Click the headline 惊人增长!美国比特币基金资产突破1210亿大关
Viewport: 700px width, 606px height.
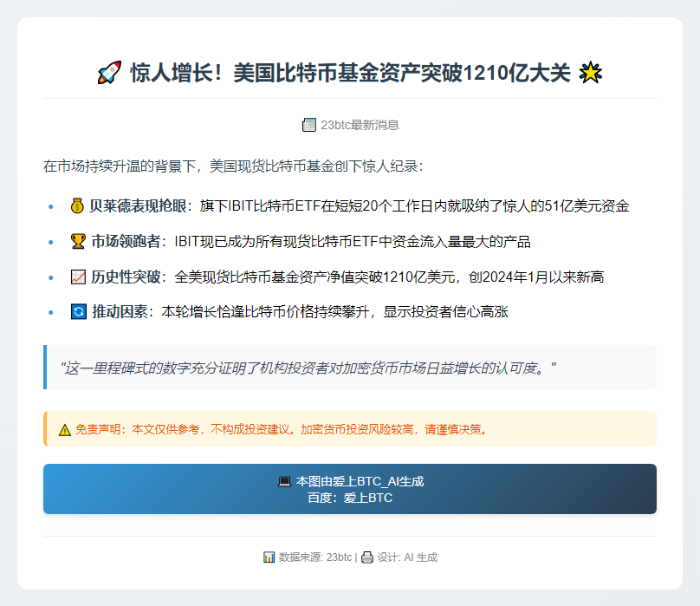click(x=350, y=73)
